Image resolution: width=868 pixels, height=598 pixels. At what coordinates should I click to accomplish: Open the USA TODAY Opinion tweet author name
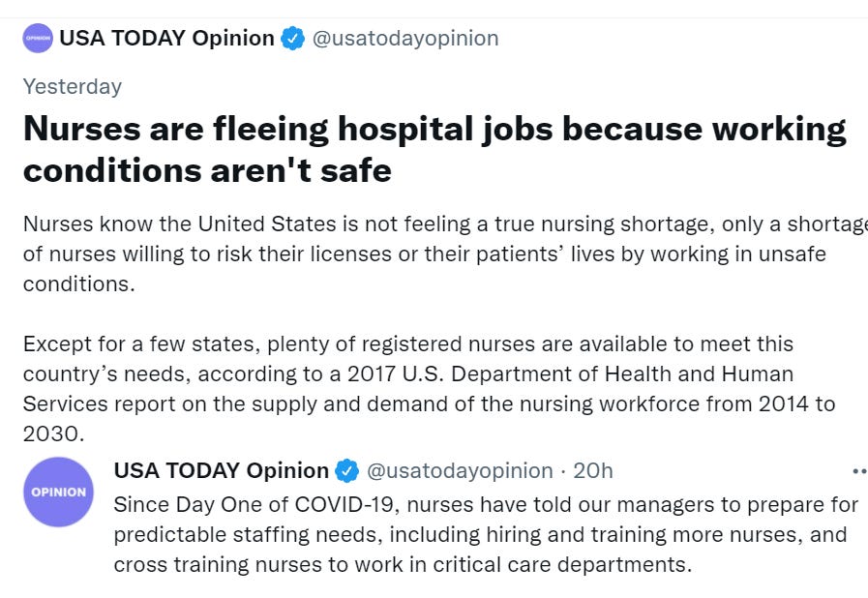point(221,470)
